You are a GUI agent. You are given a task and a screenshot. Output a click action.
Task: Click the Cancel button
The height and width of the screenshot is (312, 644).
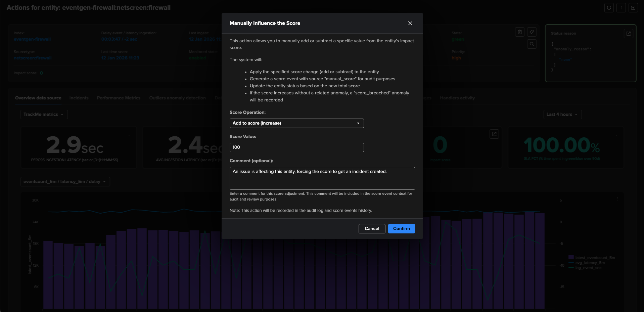372,229
